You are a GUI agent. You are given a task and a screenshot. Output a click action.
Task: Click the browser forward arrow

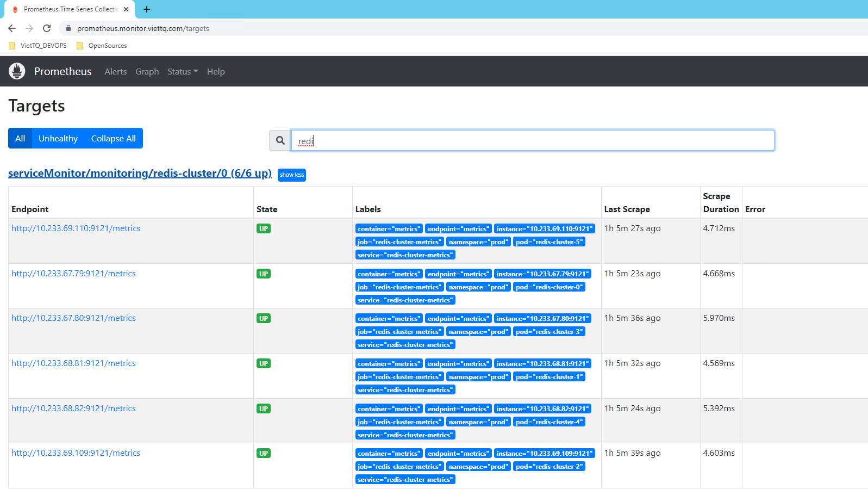pyautogui.click(x=29, y=28)
